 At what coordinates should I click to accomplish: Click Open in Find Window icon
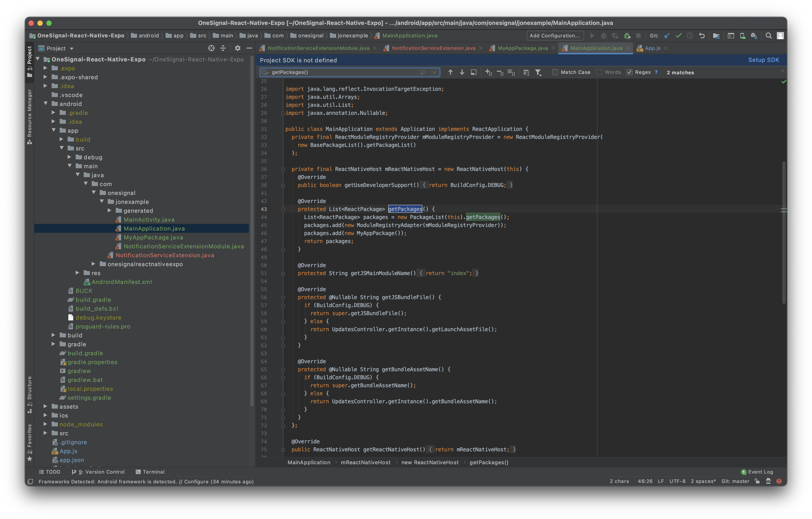[x=473, y=72]
